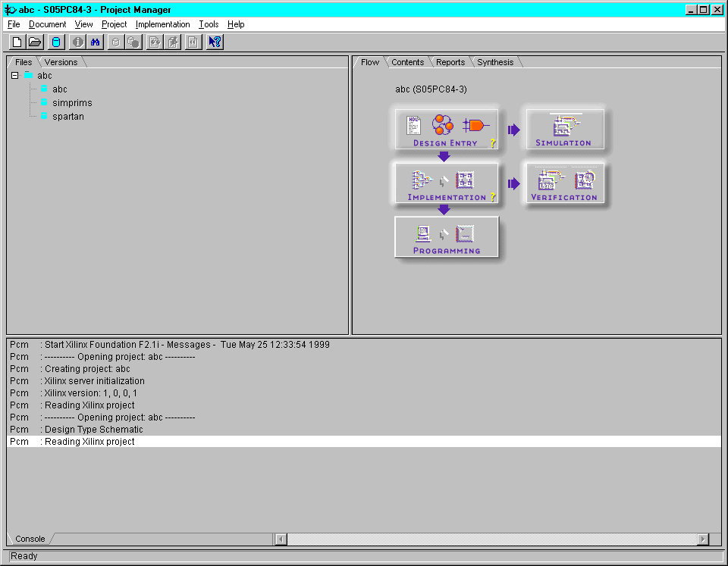This screenshot has width=728, height=566.
Task: Open the Tools menu
Action: tap(209, 24)
